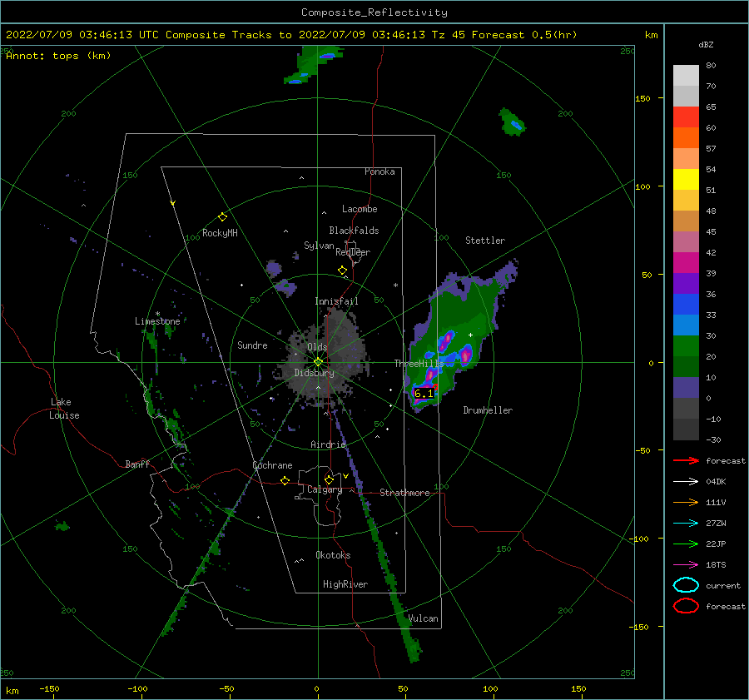The height and width of the screenshot is (700, 749).
Task: Click the Calgary city label
Action: 325,489
